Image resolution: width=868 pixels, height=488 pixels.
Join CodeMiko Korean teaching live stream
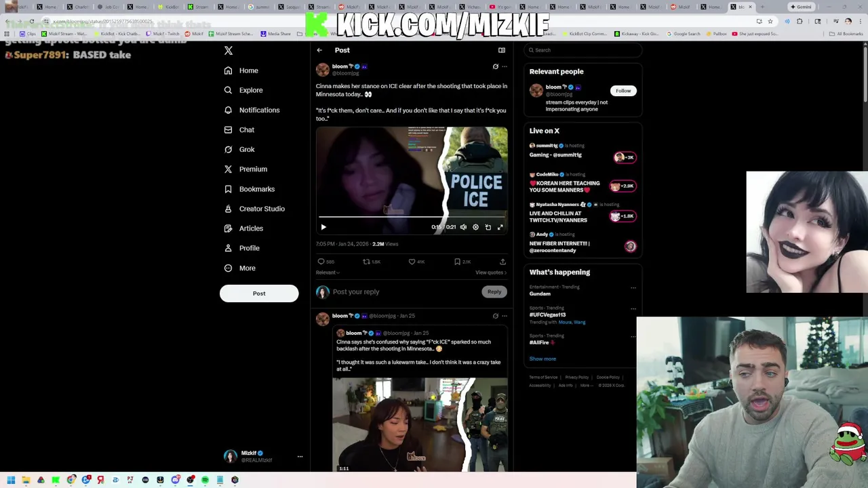(x=582, y=184)
